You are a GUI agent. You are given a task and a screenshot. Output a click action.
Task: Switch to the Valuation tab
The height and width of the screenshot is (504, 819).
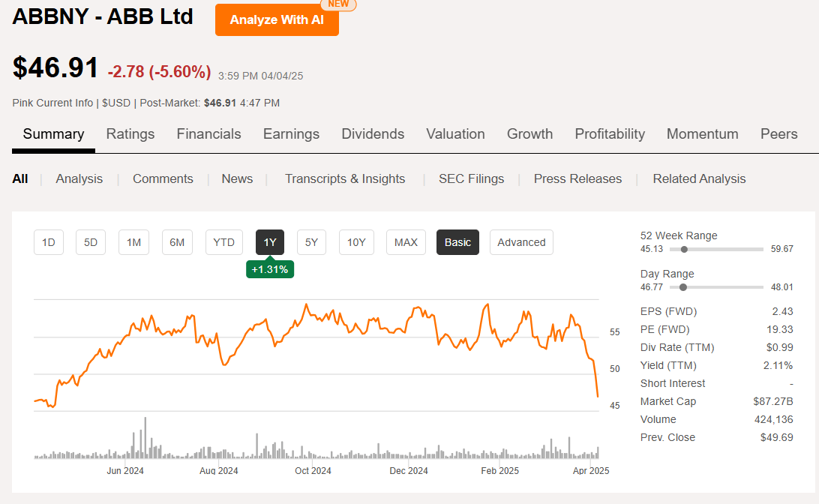click(455, 133)
